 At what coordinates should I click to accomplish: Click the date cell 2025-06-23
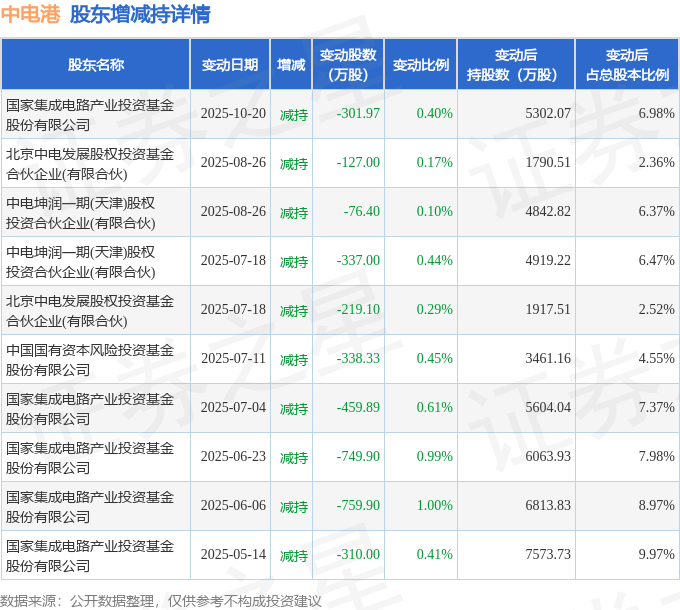pos(233,456)
